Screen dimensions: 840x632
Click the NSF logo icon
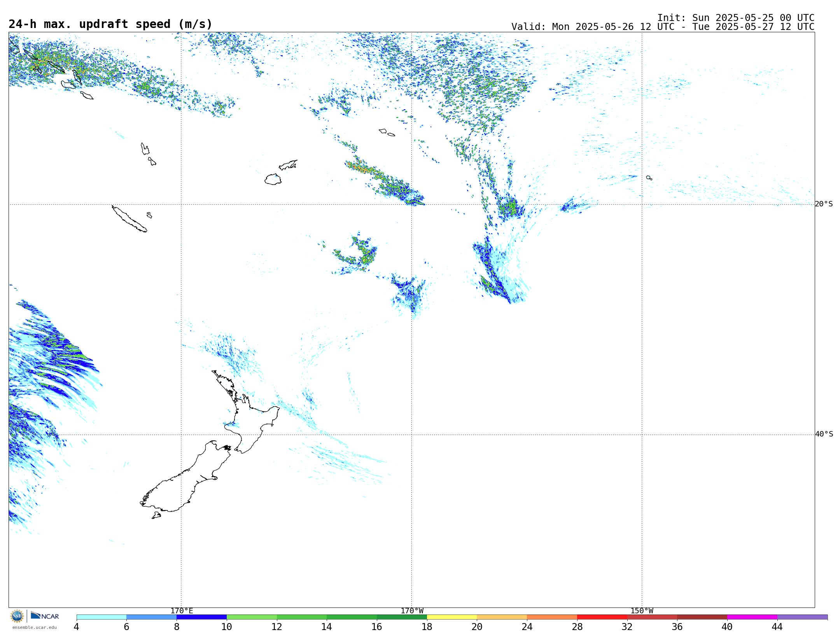click(17, 616)
